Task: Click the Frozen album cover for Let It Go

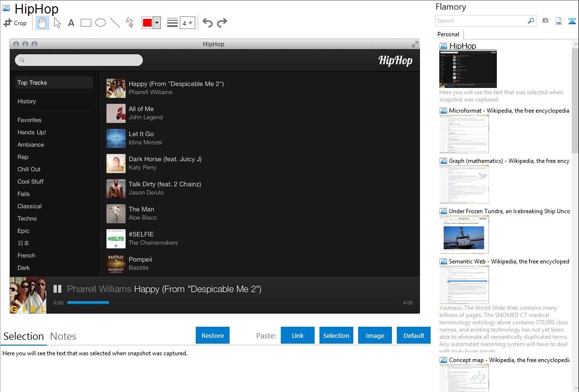Action: pyautogui.click(x=116, y=138)
